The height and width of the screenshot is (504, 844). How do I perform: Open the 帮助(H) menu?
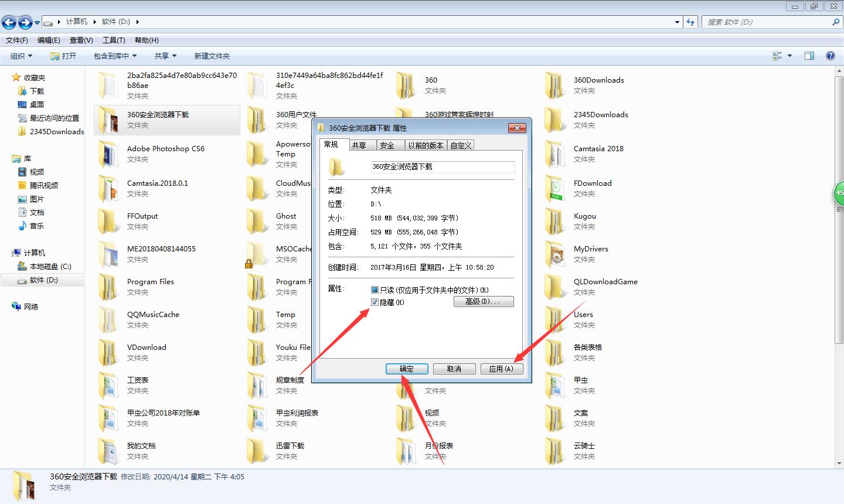pyautogui.click(x=147, y=40)
